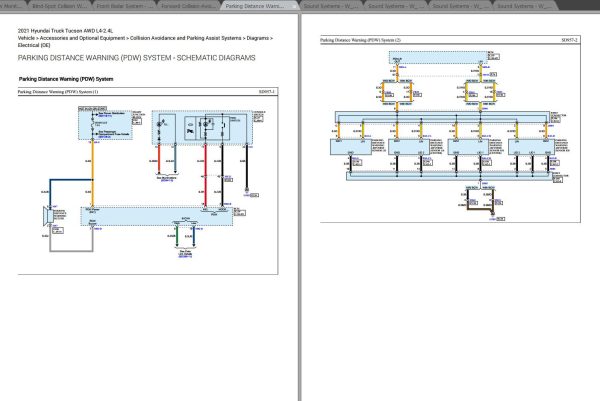Click the Vehicle breadcrumb link
This screenshot has height=401, width=600.
26,38
